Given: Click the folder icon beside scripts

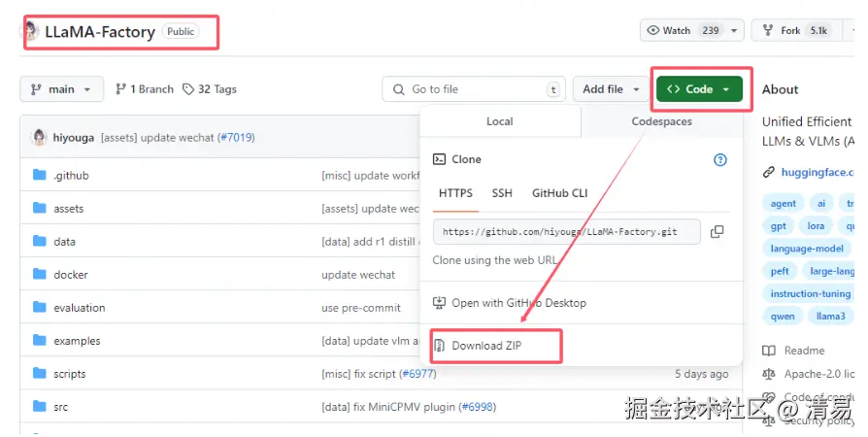Looking at the screenshot, I should pos(39,373).
